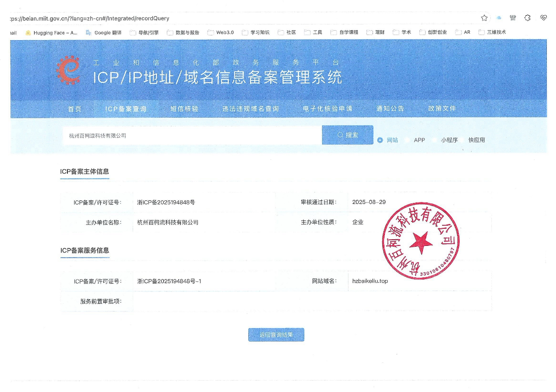The image size is (556, 392).
Task: Open the fork-shaped extension icon
Action: point(513,18)
